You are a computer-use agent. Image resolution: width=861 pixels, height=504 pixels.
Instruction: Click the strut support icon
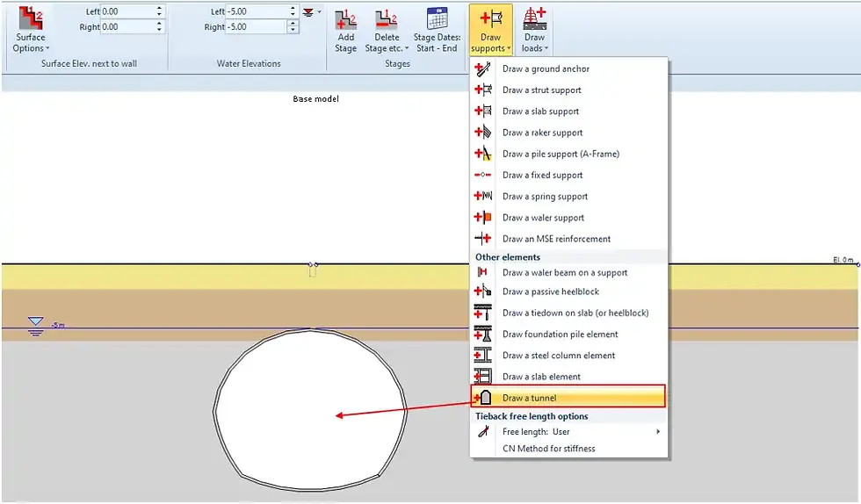pos(482,90)
